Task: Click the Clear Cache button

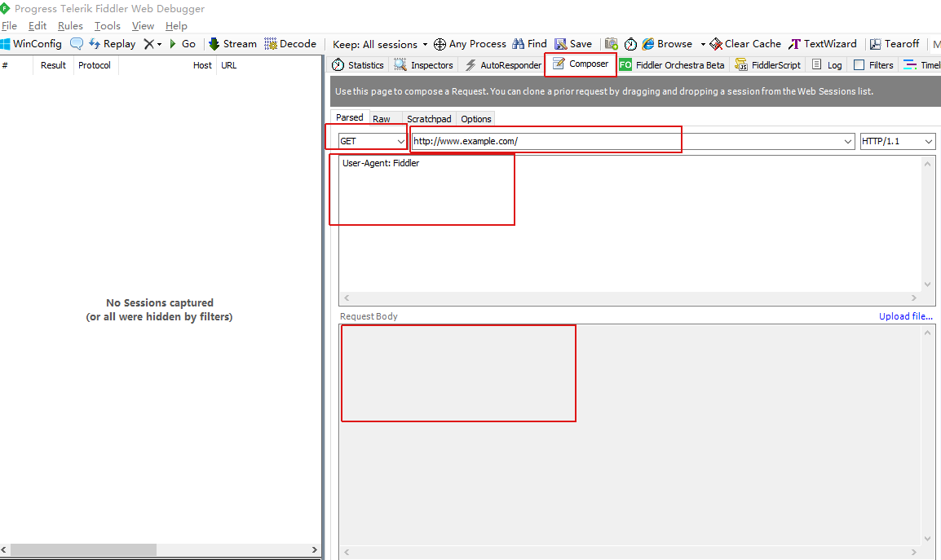Action: pyautogui.click(x=745, y=44)
